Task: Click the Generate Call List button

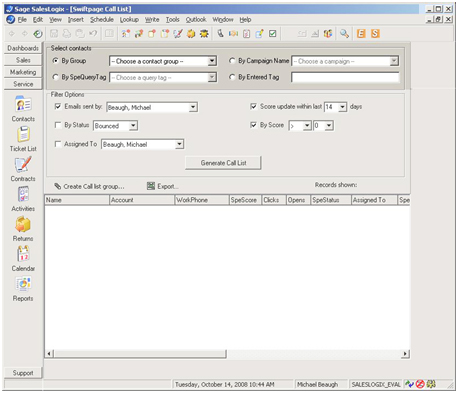Action: (x=223, y=163)
